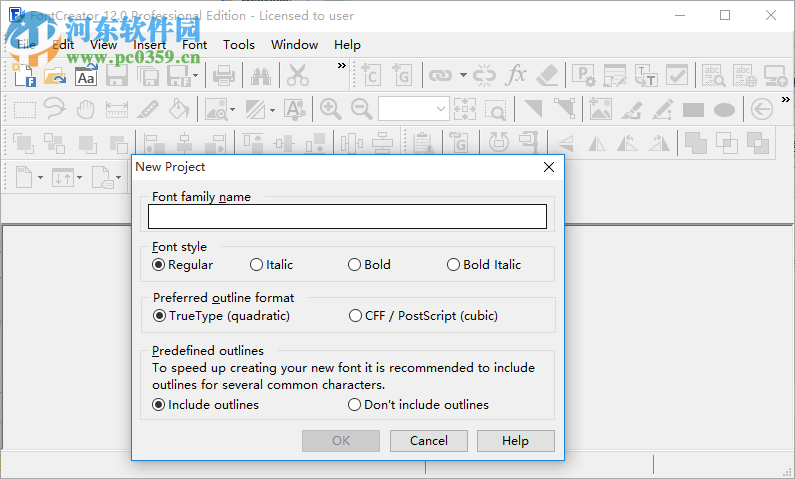
Task: Click the Open Font folder icon
Action: (x=55, y=76)
